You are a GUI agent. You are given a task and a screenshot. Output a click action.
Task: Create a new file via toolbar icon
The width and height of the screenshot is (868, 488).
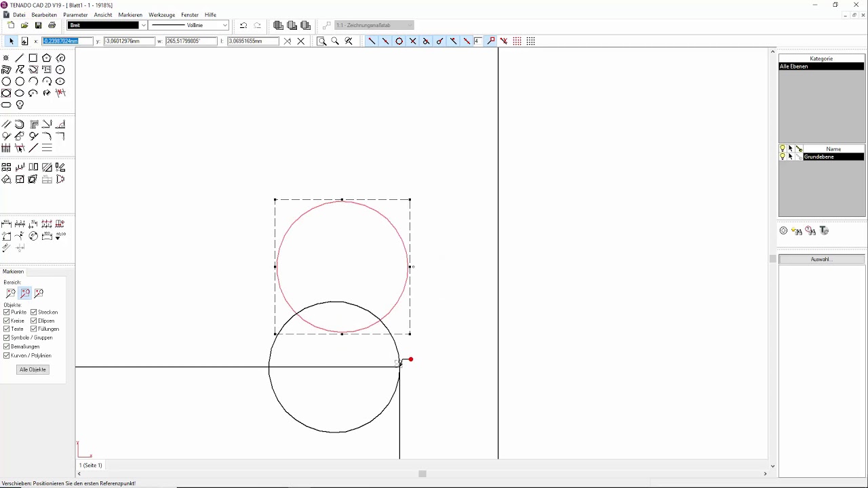(11, 25)
